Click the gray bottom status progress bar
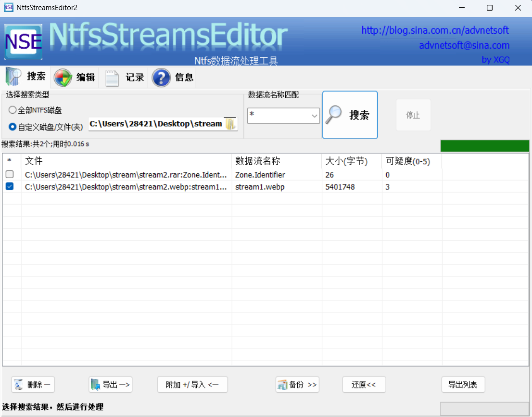Screen dimensions: 532x417 click(x=484, y=408)
